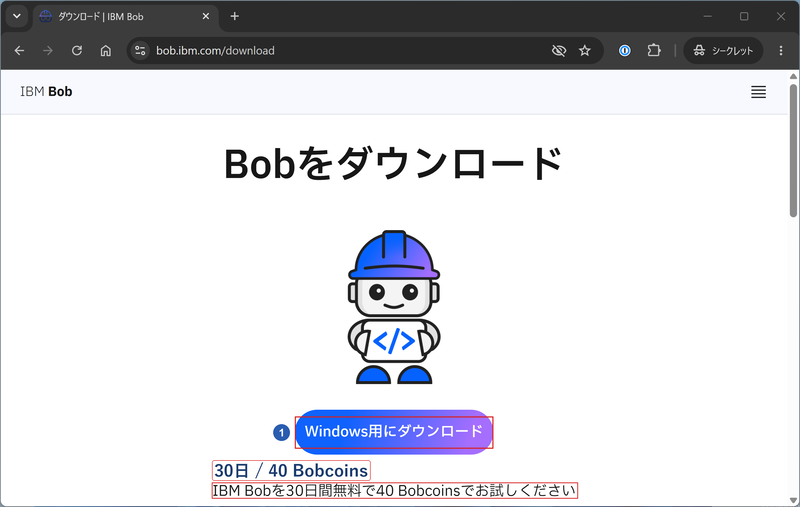Close the IBM Bob tab
The width and height of the screenshot is (800, 507).
click(x=206, y=16)
